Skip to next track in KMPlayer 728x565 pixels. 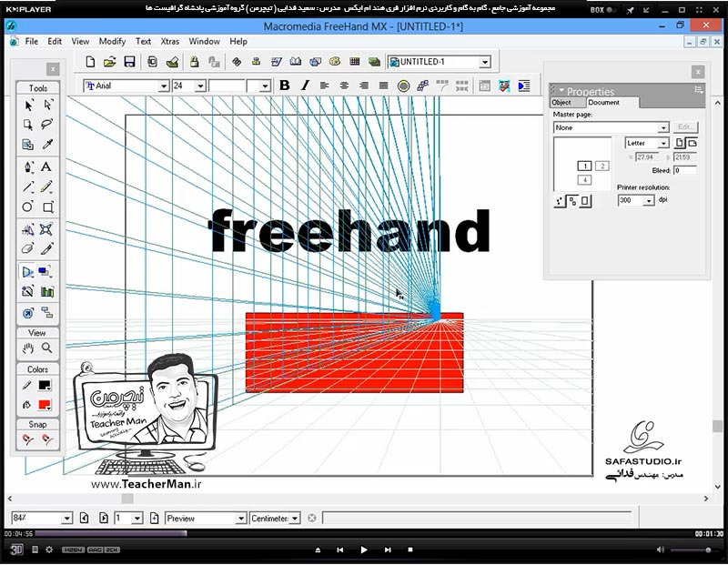pos(388,550)
